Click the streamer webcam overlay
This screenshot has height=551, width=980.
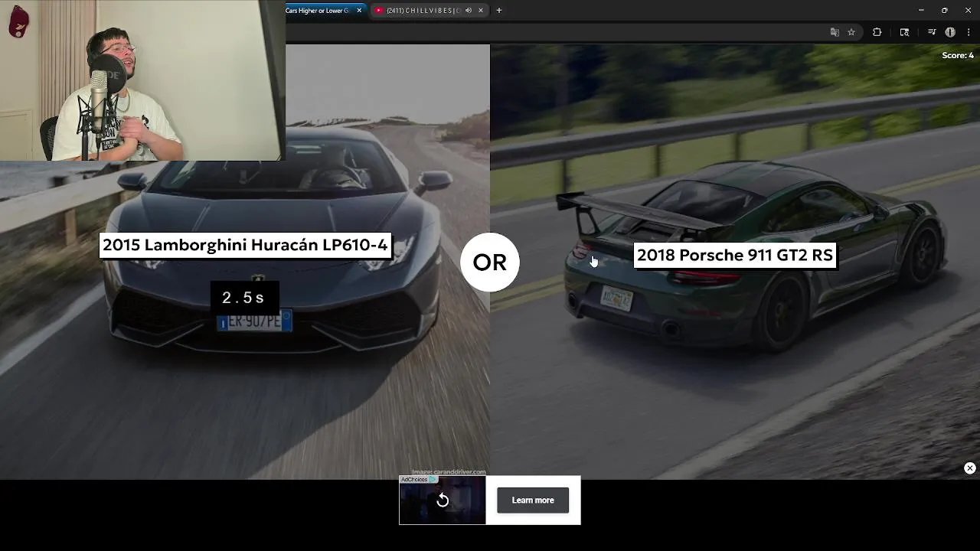(x=142, y=80)
